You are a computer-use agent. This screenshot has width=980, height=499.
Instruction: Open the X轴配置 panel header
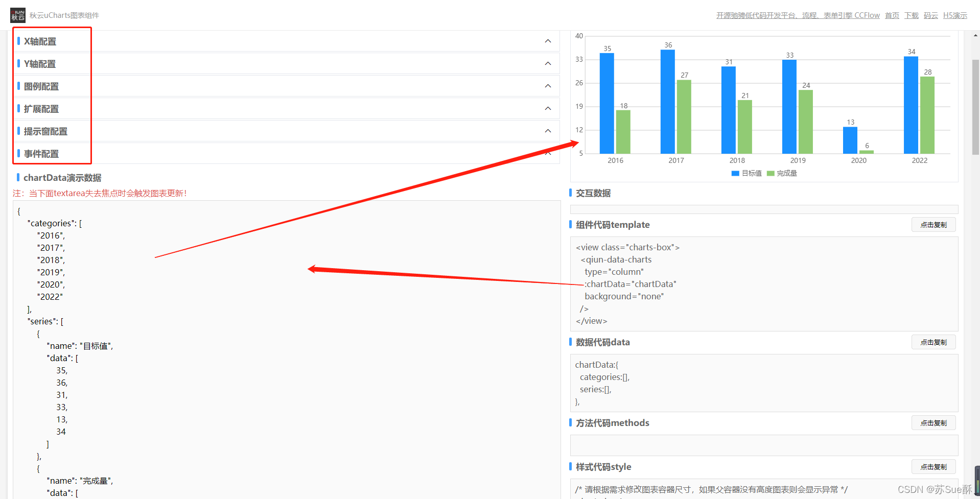click(x=286, y=41)
